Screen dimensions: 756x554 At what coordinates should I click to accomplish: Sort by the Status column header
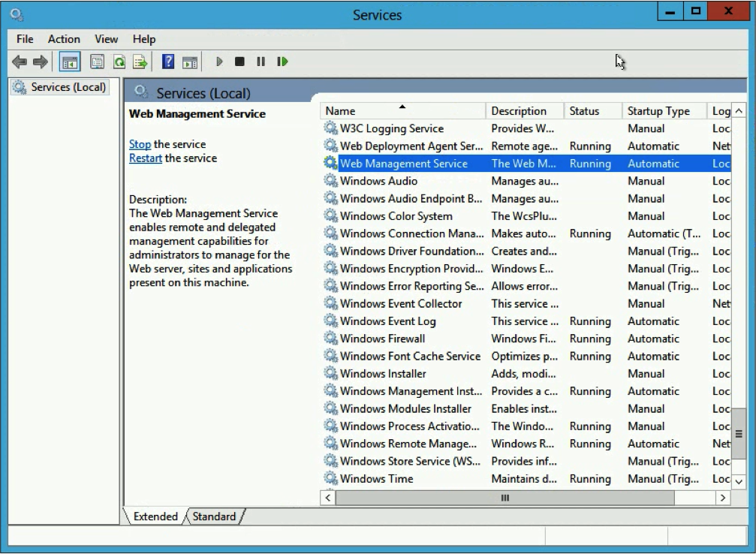pos(592,111)
